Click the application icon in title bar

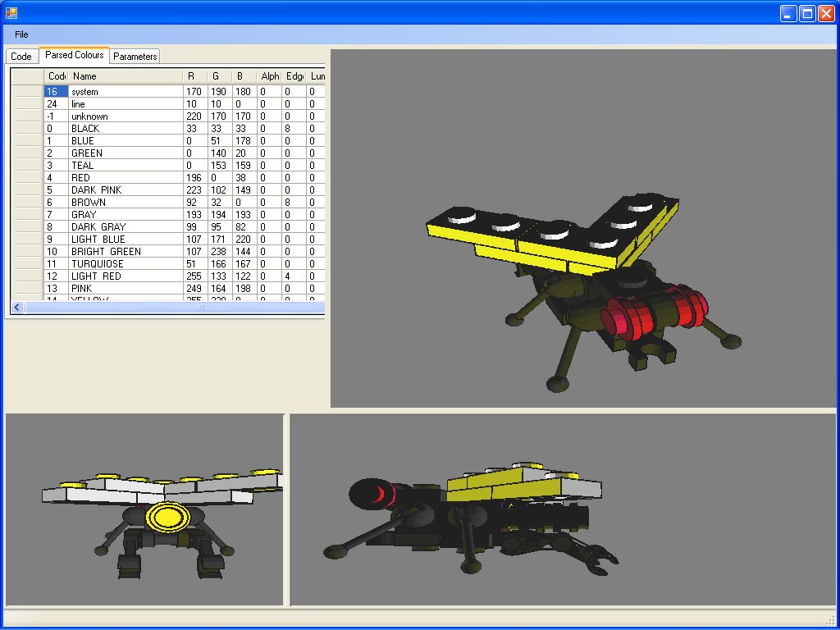tap(11, 13)
